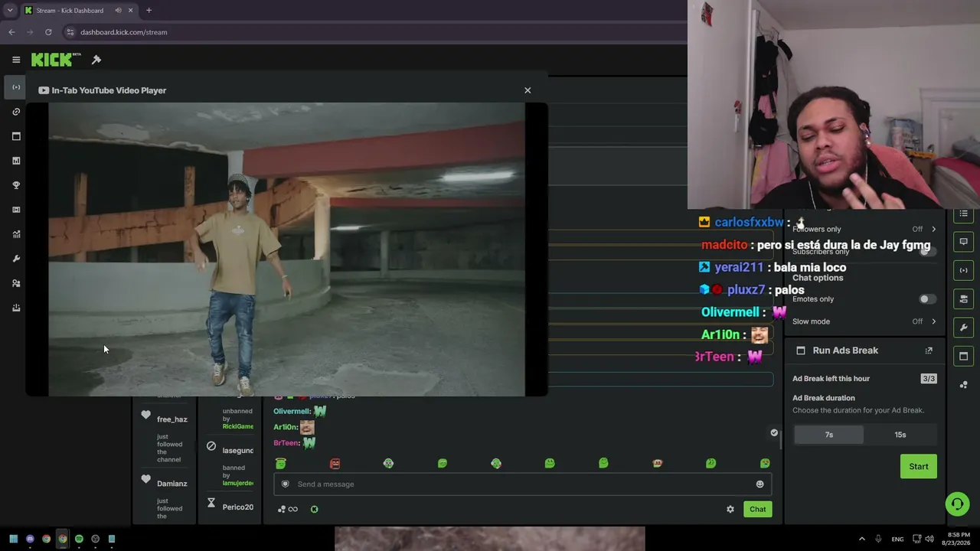Open the analytics growth icon in sidebar
Viewport: 980px width, 551px height.
tap(16, 234)
